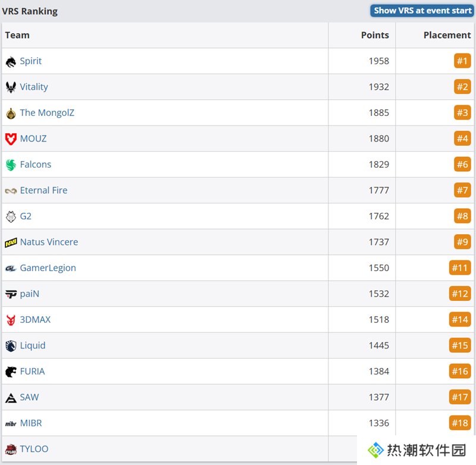Image resolution: width=476 pixels, height=465 pixels.
Task: Open The MongolZ team link
Action: point(47,112)
